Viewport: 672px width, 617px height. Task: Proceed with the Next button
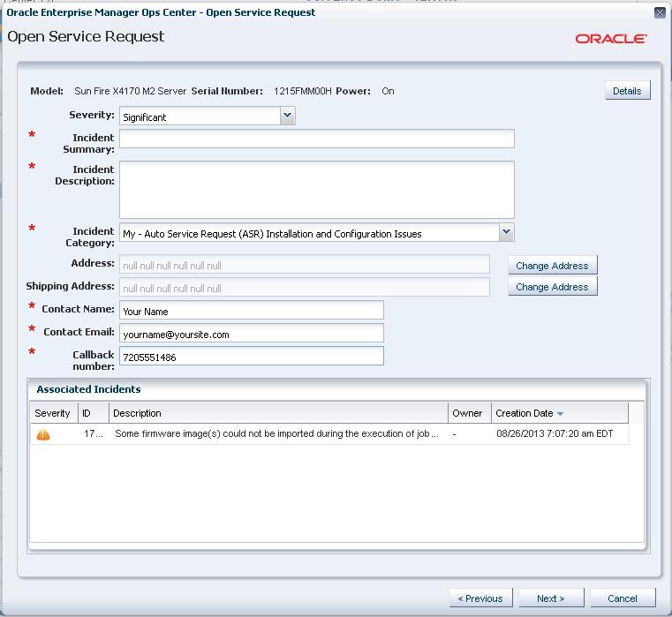click(551, 598)
